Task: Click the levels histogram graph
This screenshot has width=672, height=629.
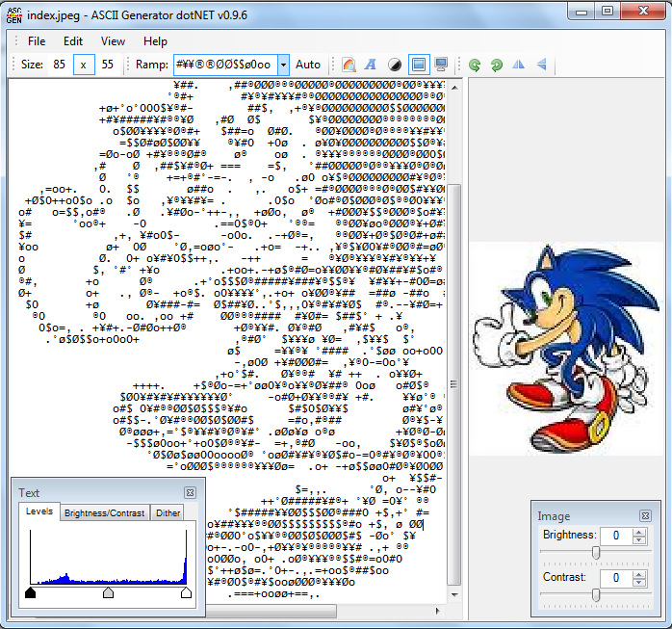Action: pyautogui.click(x=109, y=556)
